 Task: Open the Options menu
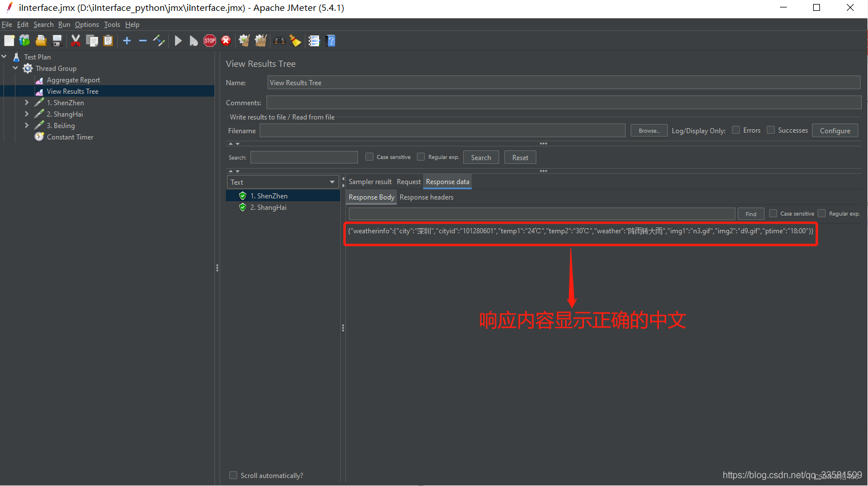(x=87, y=25)
